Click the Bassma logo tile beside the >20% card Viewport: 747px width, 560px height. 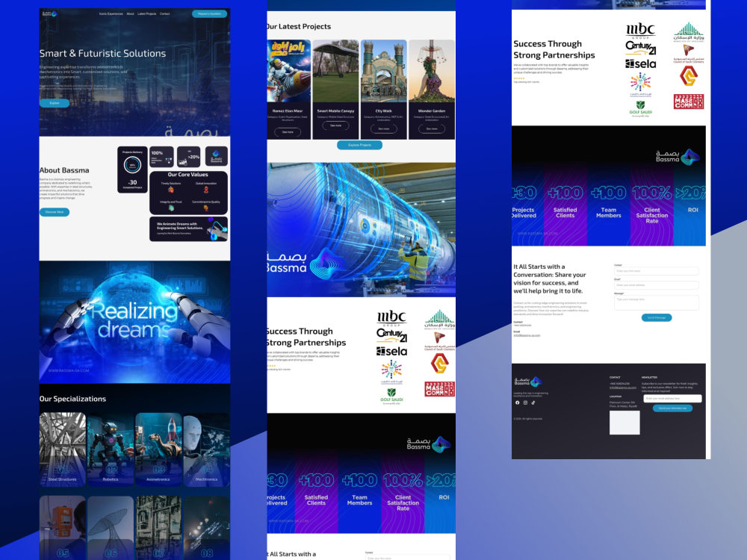pyautogui.click(x=217, y=156)
